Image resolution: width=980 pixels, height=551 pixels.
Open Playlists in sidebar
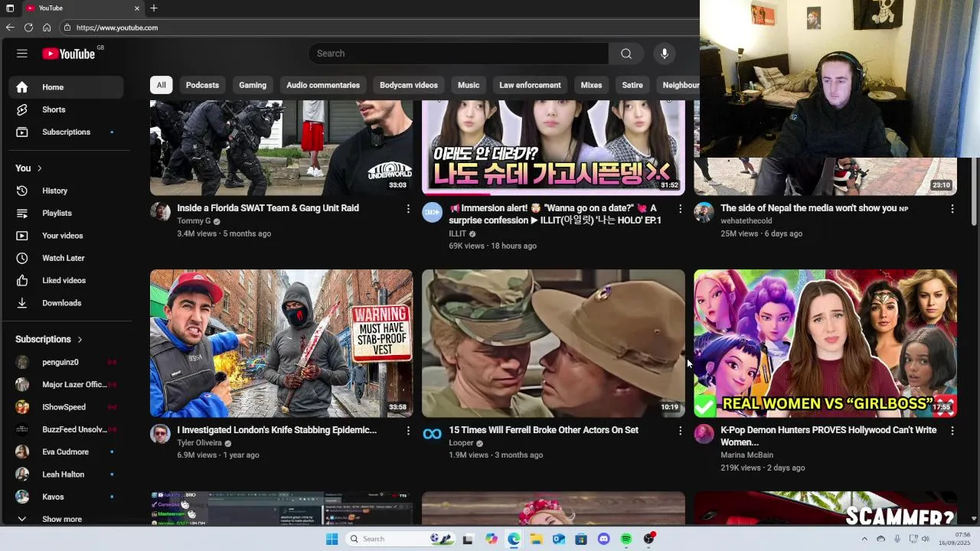pos(66,213)
